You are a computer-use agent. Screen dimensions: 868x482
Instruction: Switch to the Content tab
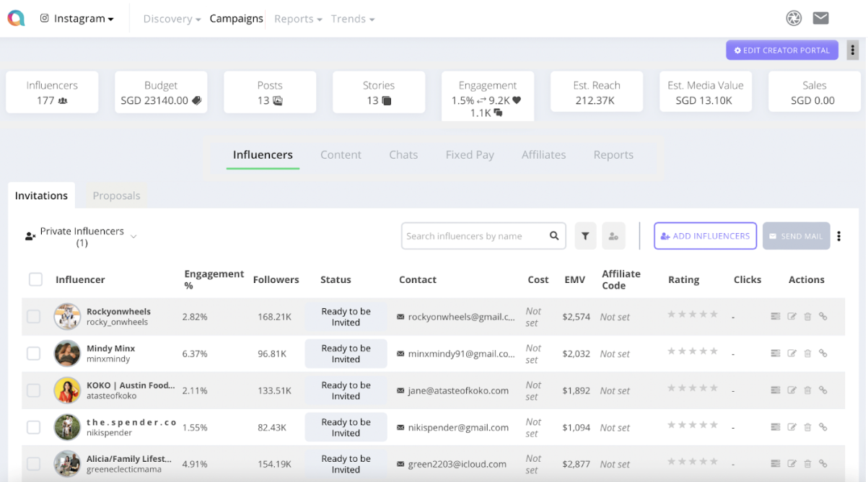(x=341, y=154)
